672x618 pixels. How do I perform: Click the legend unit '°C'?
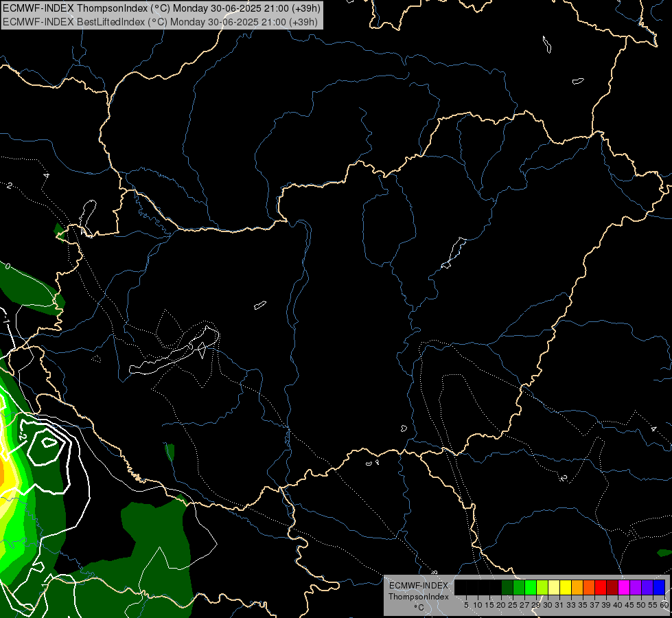(419, 608)
